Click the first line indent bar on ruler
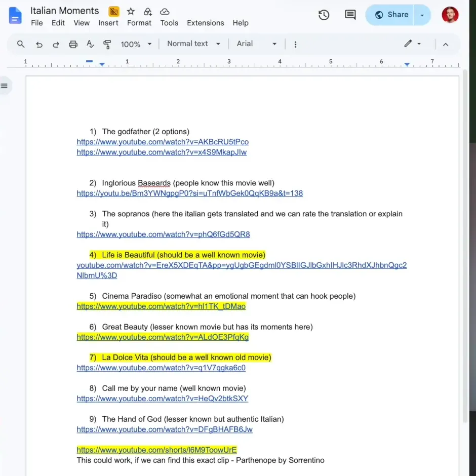The image size is (476, 476). (89, 61)
